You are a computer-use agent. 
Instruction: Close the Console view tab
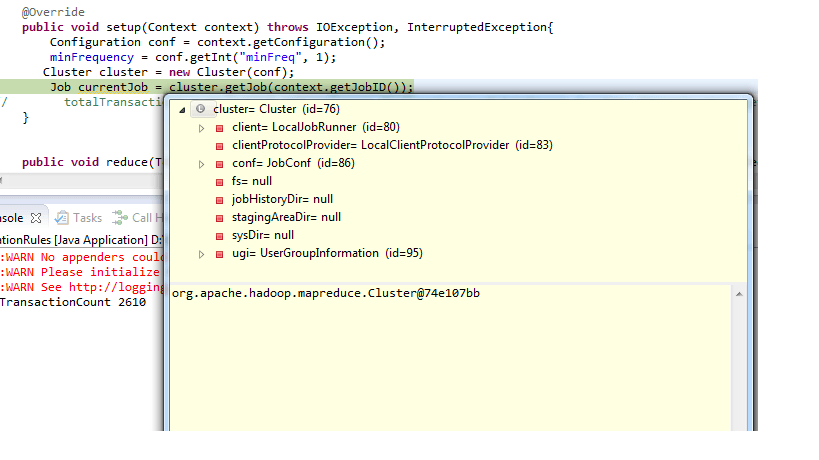pos(35,217)
